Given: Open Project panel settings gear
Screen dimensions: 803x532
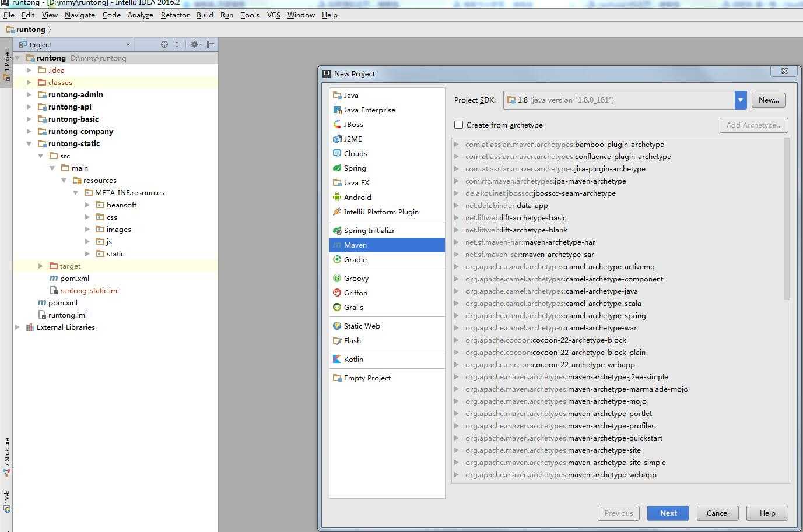Looking at the screenshot, I should click(x=195, y=44).
